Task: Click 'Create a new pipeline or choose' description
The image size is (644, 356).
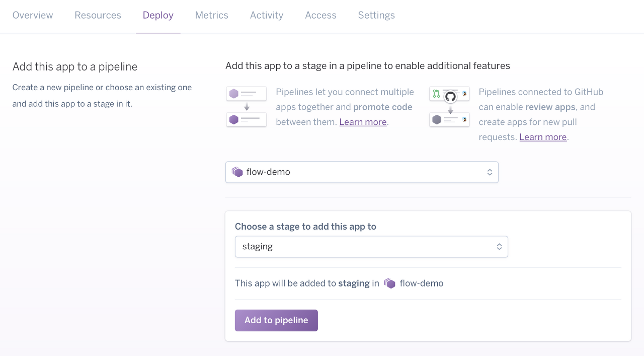Action: tap(102, 96)
